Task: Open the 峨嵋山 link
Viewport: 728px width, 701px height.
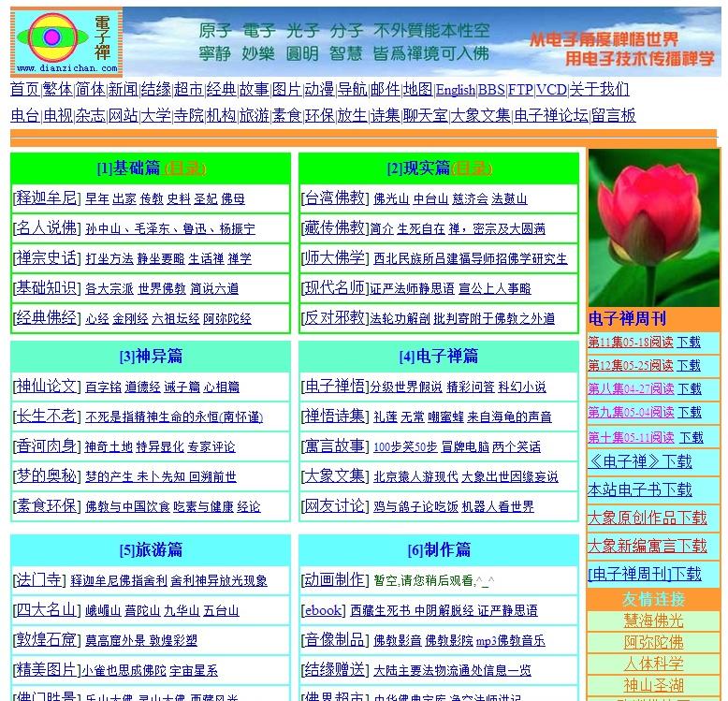Action: point(103,611)
